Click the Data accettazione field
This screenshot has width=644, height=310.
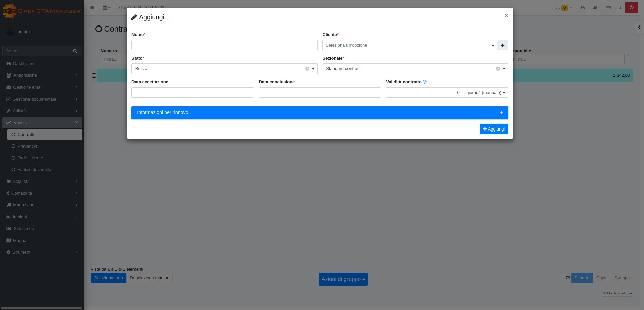[x=192, y=93]
